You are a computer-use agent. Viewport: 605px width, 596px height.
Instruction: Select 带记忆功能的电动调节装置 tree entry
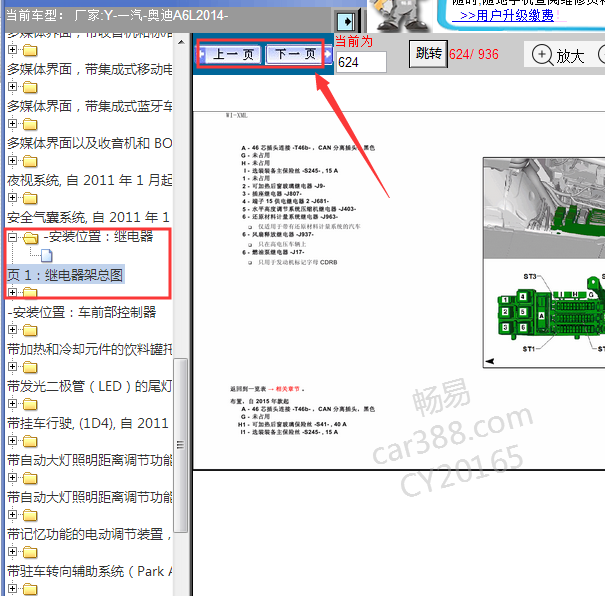pos(89,534)
